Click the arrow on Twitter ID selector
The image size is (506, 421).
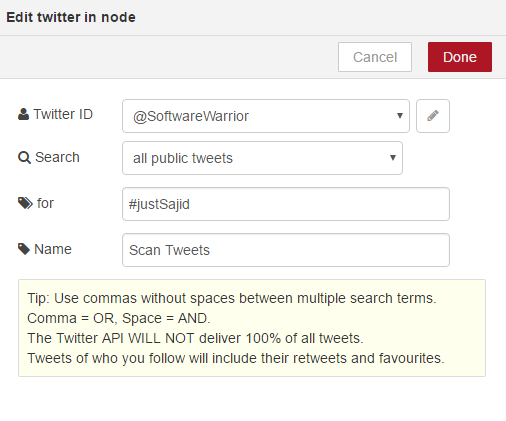400,116
